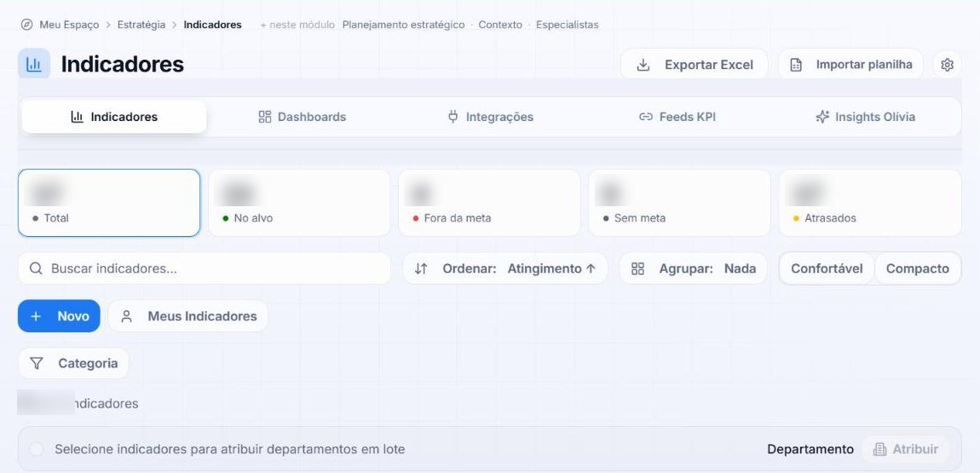This screenshot has height=473, width=980.
Task: Open the Ordenar Atingimento dropdown
Action: (505, 268)
